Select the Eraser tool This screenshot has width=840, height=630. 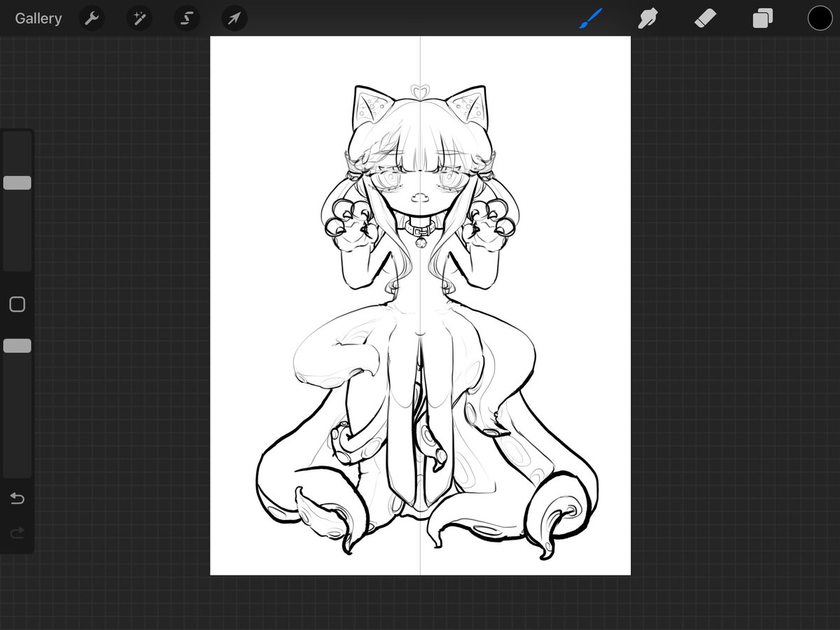(705, 18)
